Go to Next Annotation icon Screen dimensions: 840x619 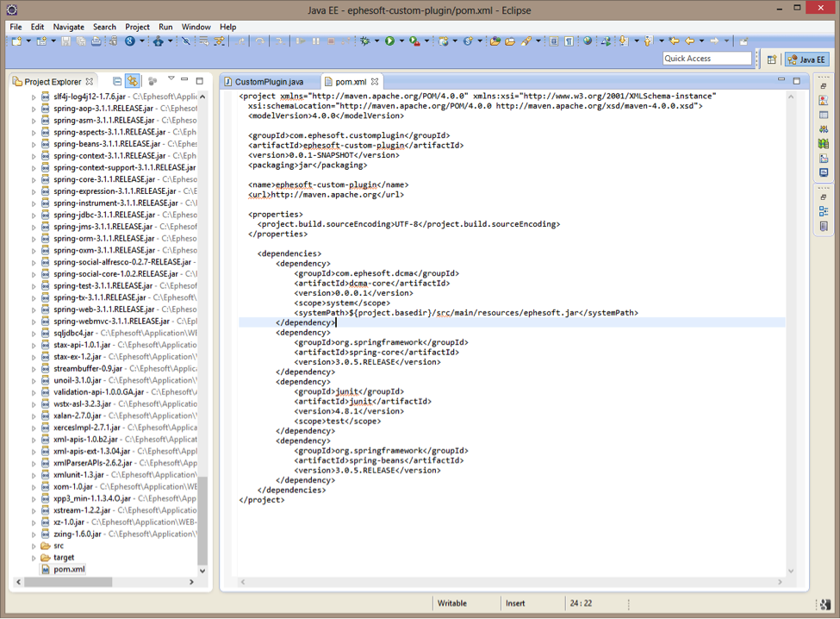click(x=624, y=41)
